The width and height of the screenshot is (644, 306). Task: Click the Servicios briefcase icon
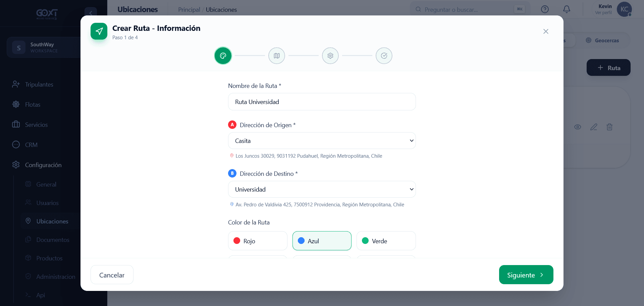16,124
